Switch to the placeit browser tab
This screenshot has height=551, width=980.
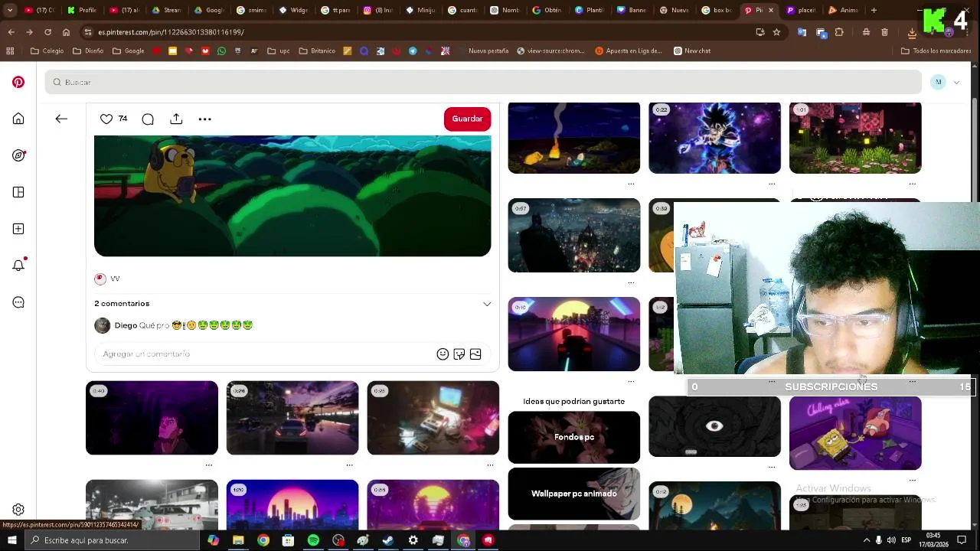coord(802,10)
